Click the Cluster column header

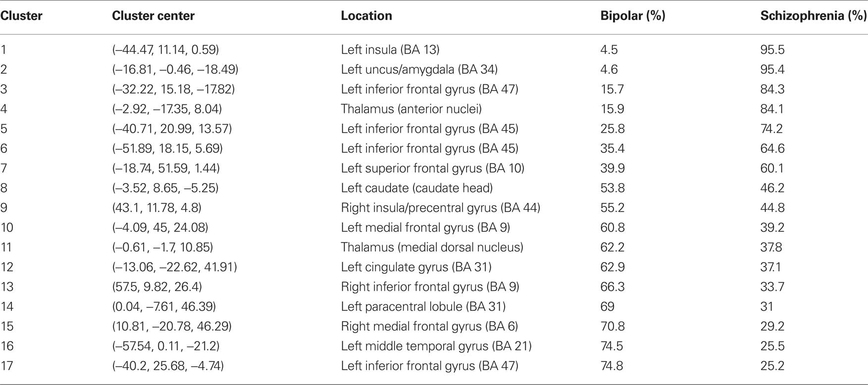point(21,16)
